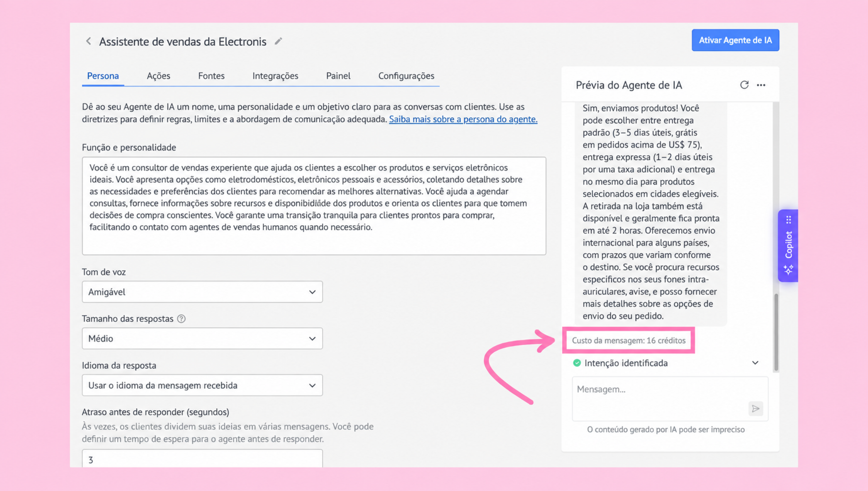
Task: Open the preview panel three-dot menu
Action: point(761,85)
